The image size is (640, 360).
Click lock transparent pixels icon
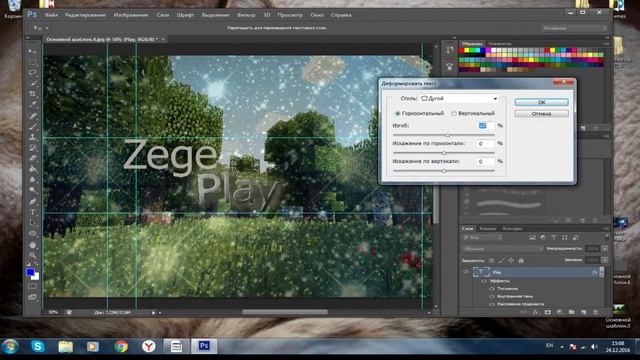point(491,260)
